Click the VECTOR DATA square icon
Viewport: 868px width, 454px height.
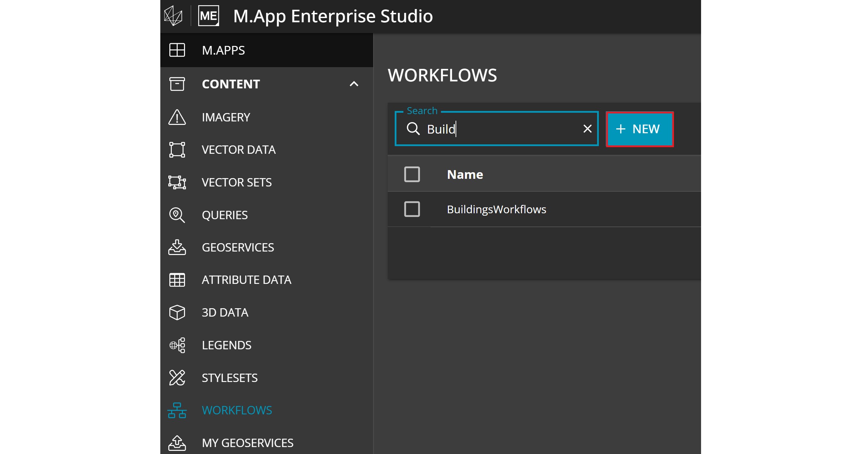[177, 150]
